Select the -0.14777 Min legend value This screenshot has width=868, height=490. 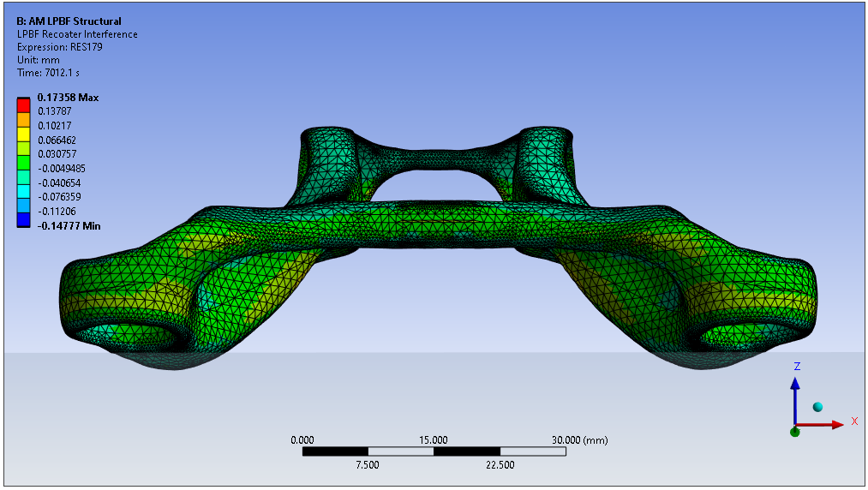(x=69, y=226)
